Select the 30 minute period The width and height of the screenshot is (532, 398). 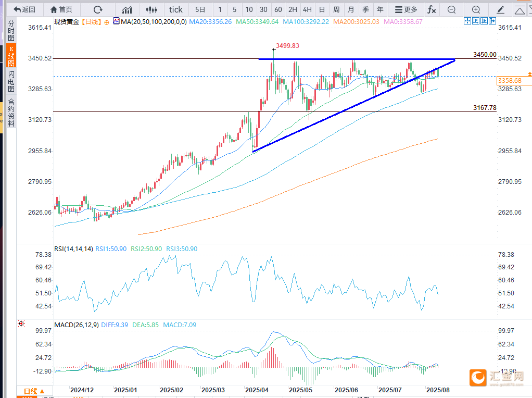click(x=263, y=9)
